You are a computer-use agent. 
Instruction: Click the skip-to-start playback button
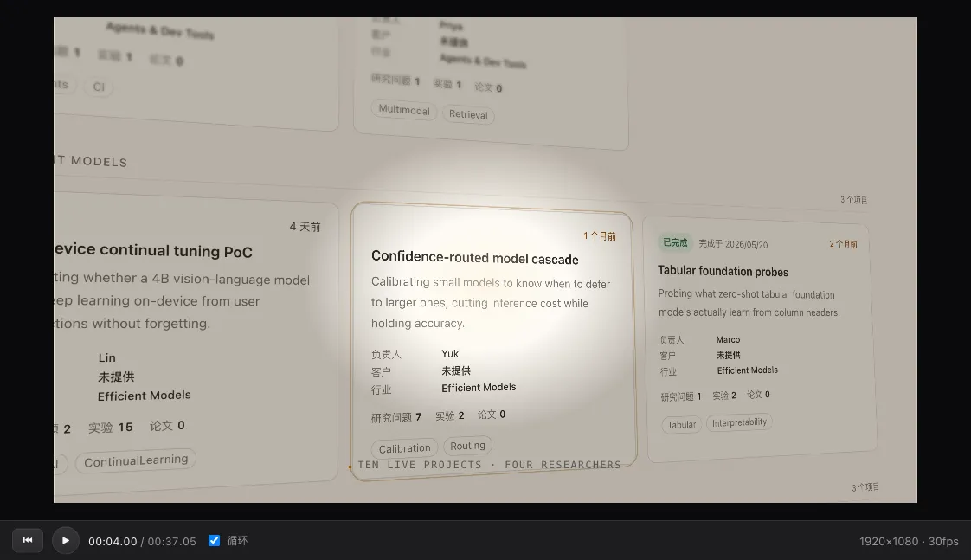click(28, 540)
